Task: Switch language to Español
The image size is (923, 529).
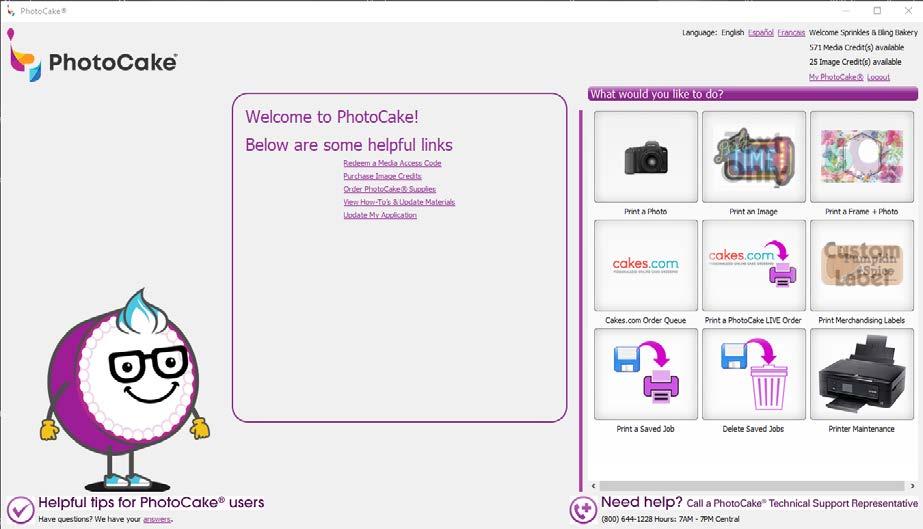Action: [761, 32]
